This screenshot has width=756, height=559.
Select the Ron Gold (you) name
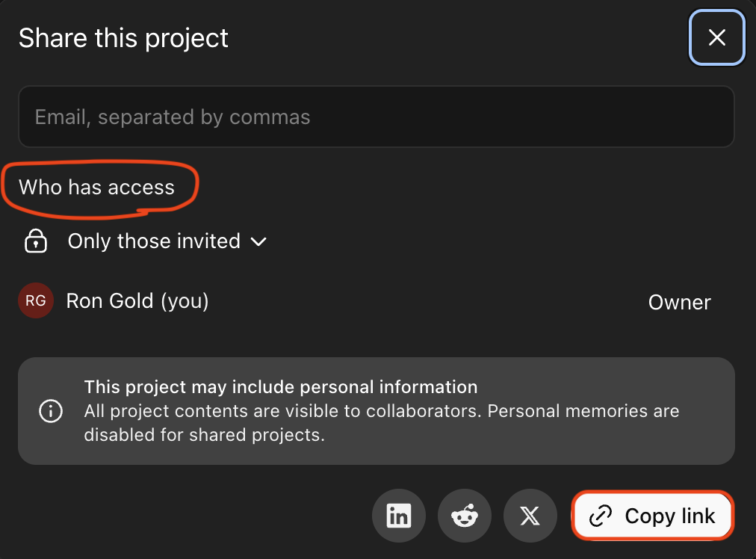(x=137, y=301)
